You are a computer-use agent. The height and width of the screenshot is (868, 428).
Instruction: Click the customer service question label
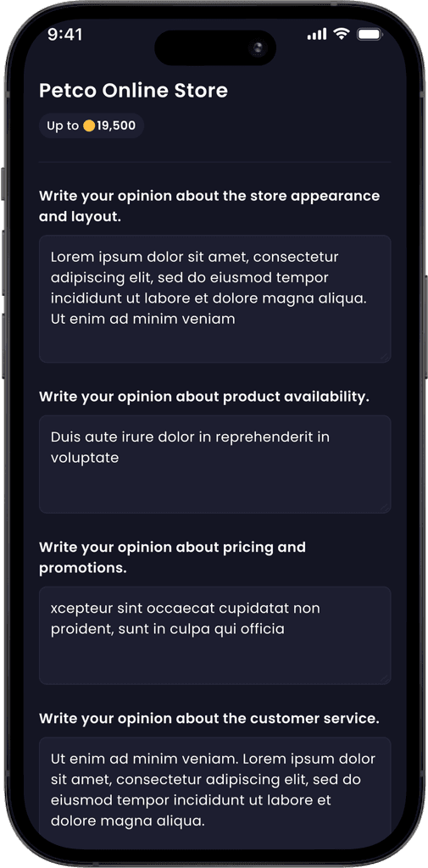(209, 719)
